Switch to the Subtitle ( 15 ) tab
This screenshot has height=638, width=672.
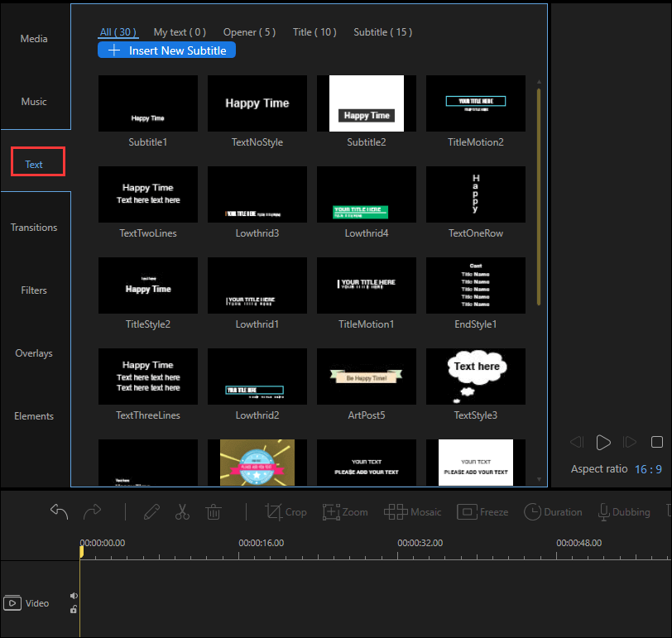click(x=382, y=32)
